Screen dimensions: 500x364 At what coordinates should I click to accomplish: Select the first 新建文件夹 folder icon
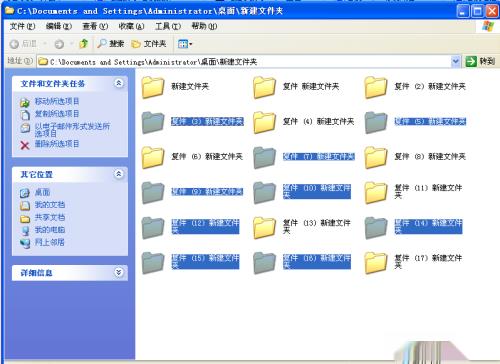[153, 87]
